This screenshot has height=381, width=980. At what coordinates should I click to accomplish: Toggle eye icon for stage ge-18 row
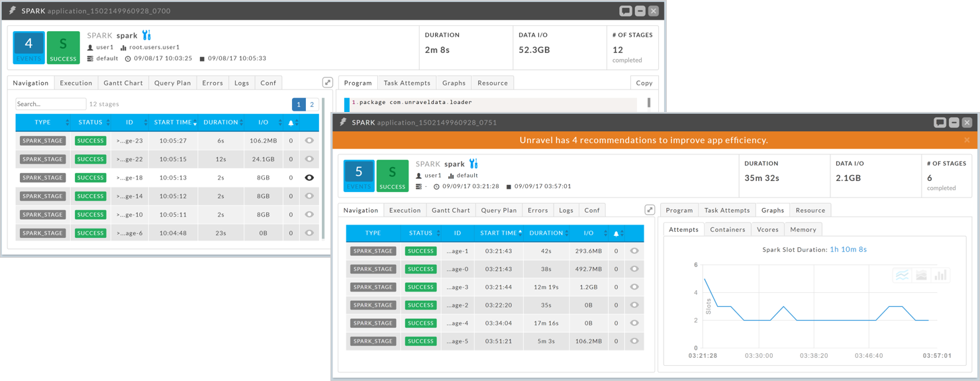point(309,178)
